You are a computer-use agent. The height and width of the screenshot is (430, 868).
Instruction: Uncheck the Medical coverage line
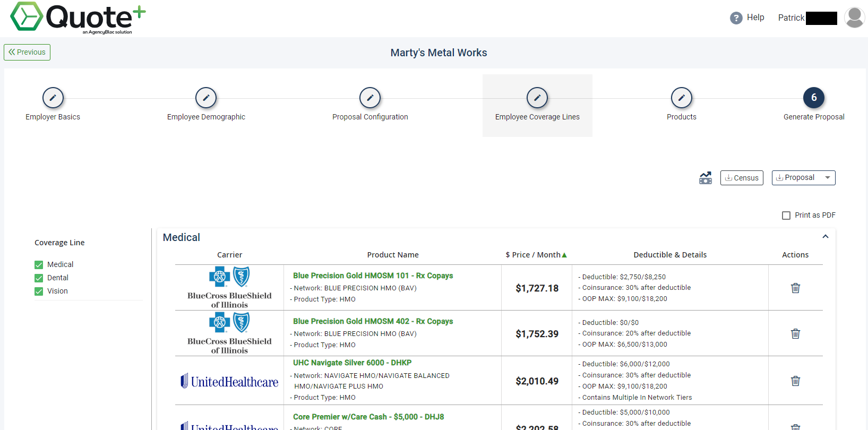[39, 265]
